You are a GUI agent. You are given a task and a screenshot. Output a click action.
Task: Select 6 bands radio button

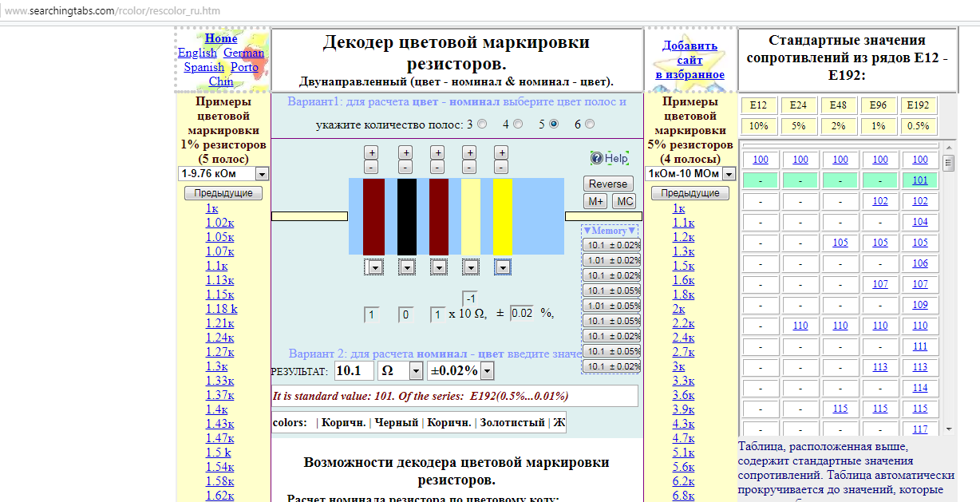tap(590, 124)
